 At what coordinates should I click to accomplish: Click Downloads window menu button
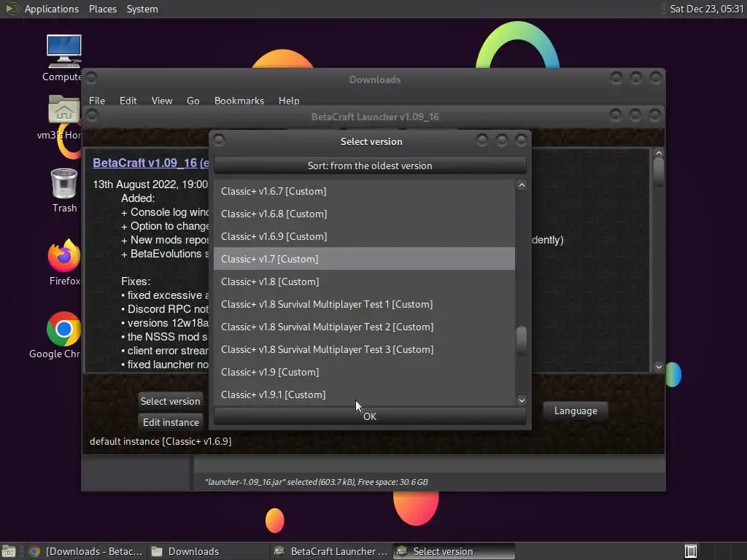pos(91,77)
